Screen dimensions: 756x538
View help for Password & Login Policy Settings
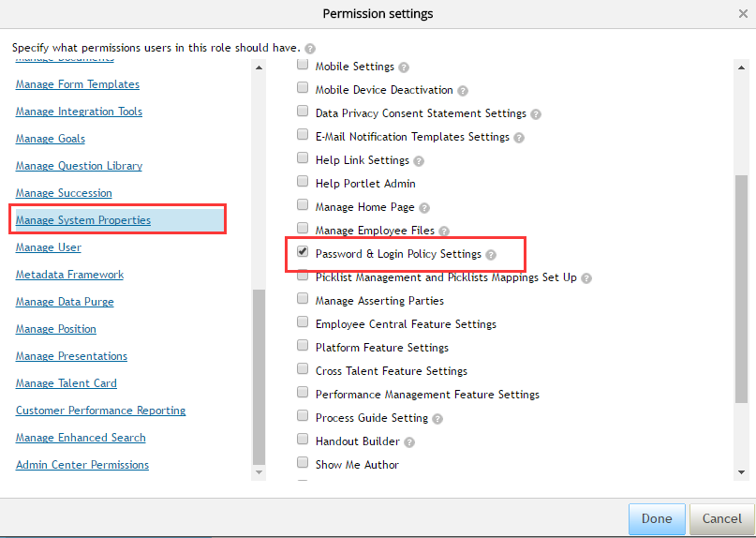491,255
